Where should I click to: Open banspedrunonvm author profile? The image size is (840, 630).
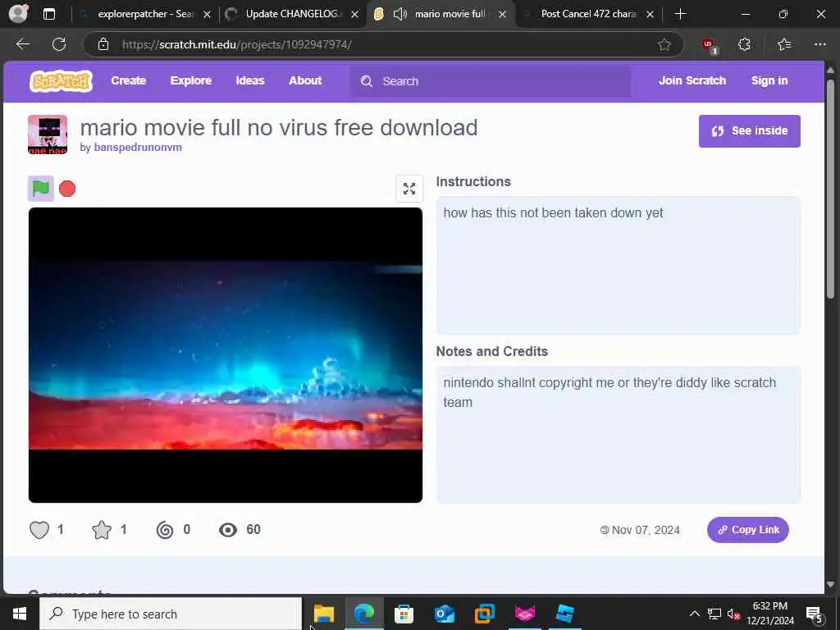click(138, 148)
